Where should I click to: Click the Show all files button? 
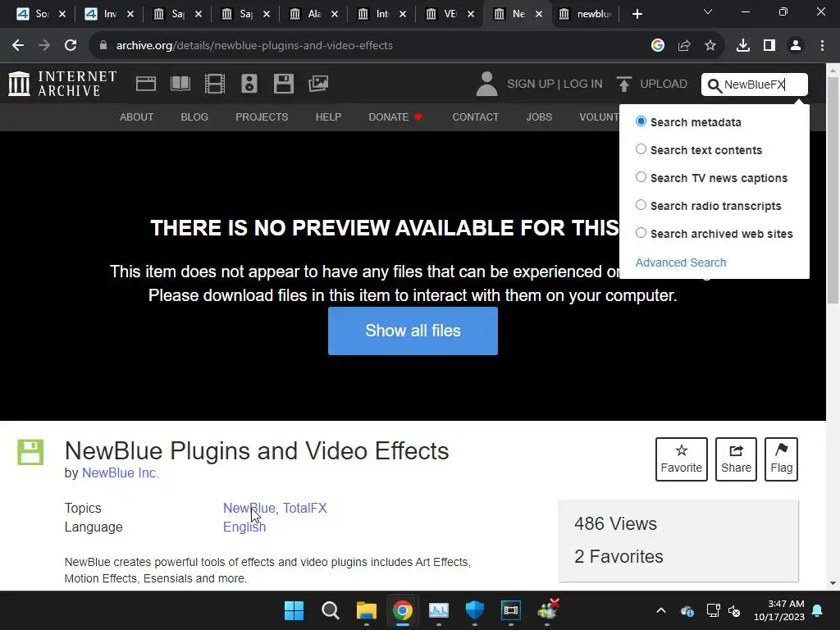tap(413, 331)
